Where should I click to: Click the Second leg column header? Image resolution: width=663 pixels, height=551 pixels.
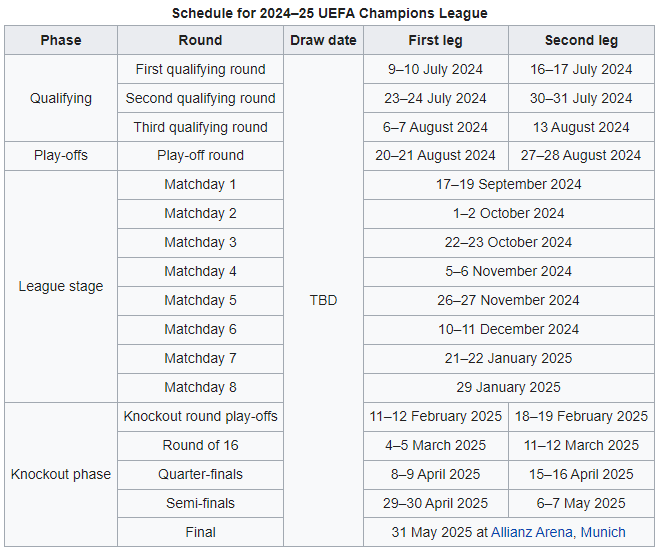(x=581, y=41)
